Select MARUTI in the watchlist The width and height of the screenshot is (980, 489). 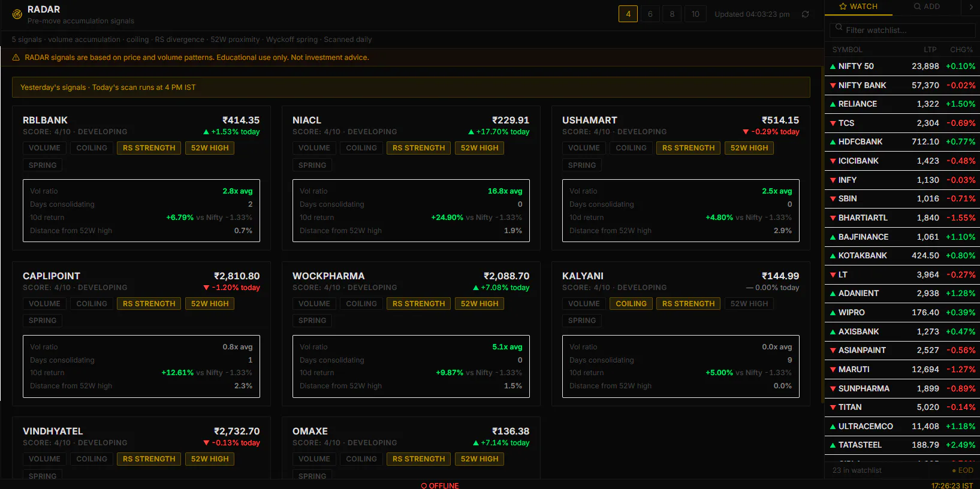click(x=902, y=369)
